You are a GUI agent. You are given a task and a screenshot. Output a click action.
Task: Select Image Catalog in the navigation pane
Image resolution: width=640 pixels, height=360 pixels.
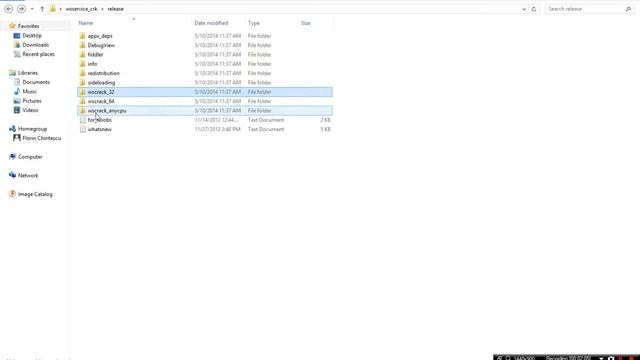[35, 194]
